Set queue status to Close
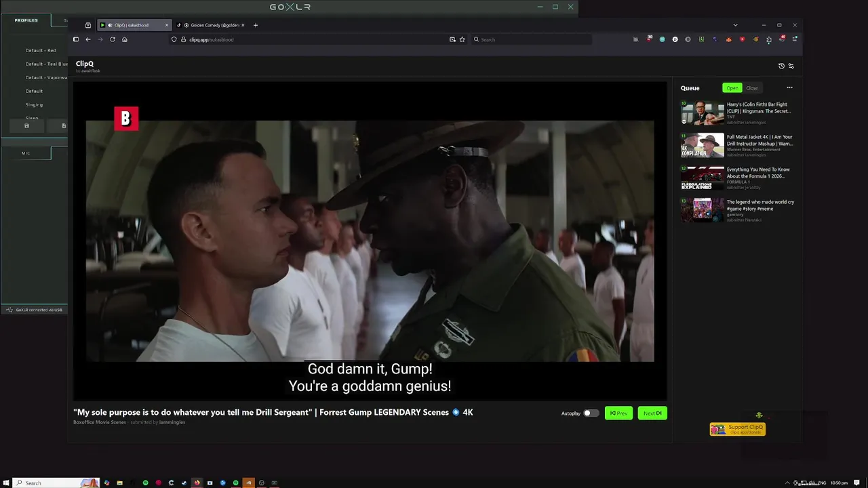This screenshot has width=868, height=488. (x=752, y=87)
